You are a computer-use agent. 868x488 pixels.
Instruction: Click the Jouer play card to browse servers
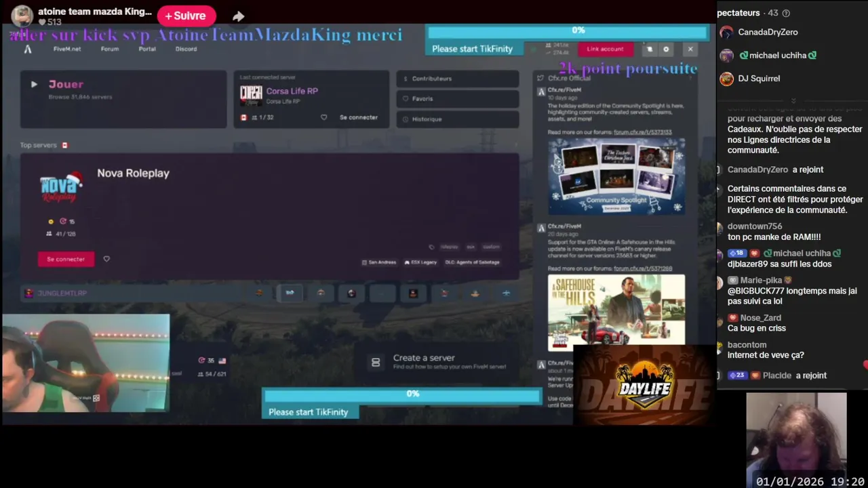123,99
